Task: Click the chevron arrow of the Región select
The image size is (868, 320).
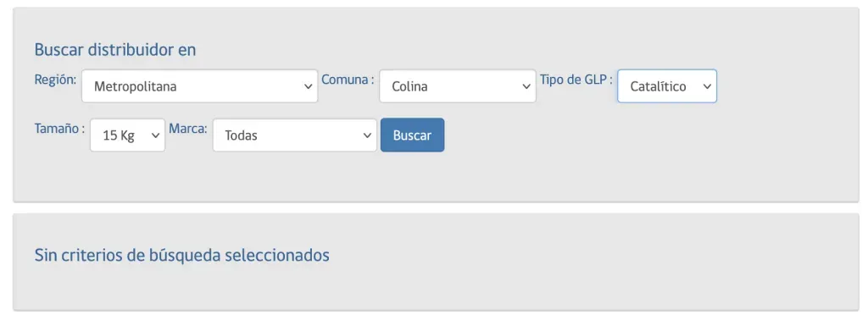Action: 309,86
